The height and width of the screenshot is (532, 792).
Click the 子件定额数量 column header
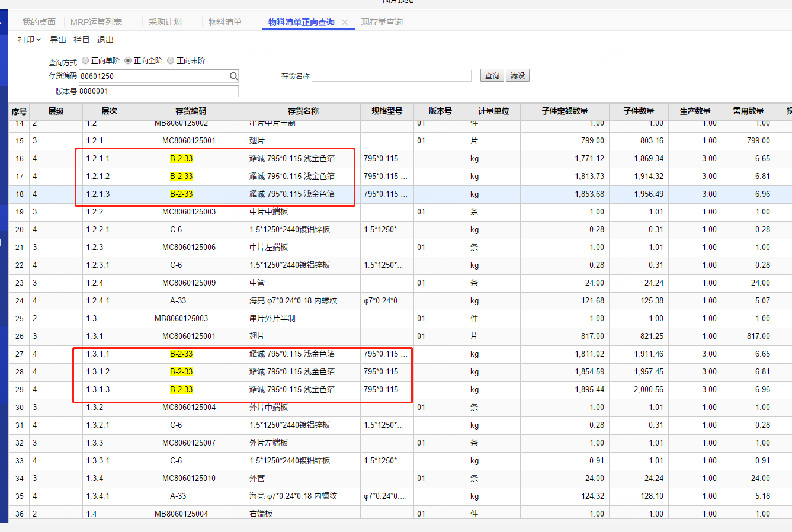click(565, 111)
